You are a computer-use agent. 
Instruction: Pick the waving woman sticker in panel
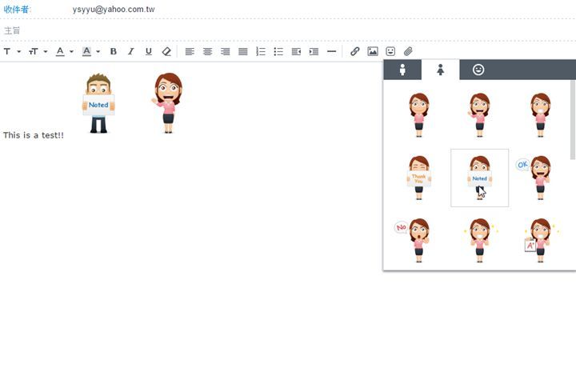click(479, 114)
